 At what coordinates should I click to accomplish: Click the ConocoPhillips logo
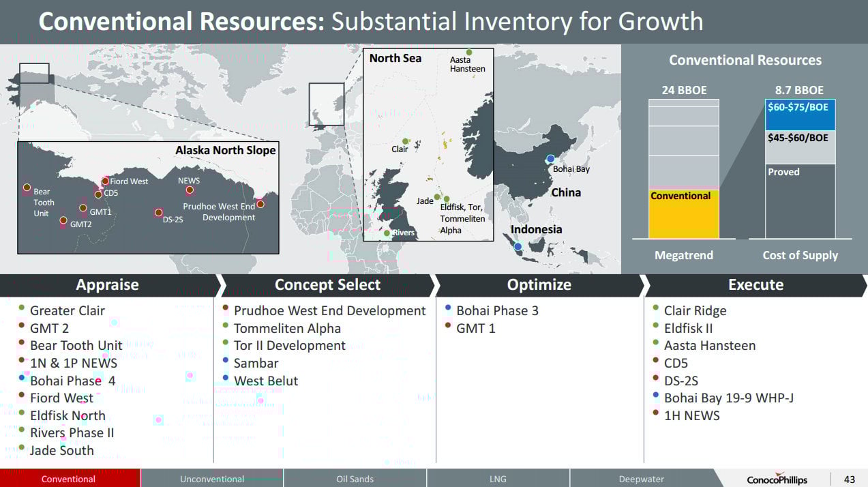pos(777,479)
